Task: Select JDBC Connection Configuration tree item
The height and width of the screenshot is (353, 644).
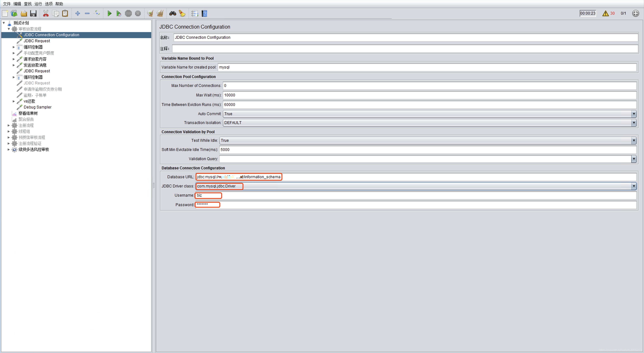Action: click(51, 35)
